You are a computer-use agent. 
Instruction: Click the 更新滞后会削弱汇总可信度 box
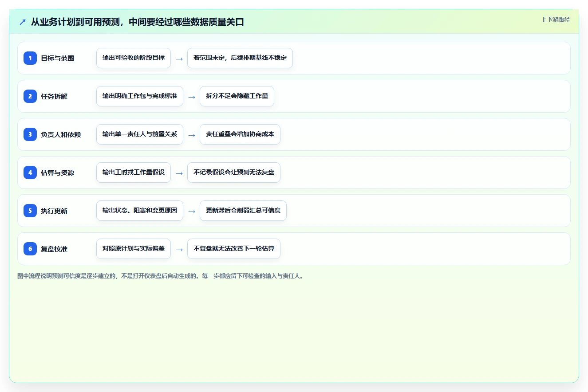243,211
